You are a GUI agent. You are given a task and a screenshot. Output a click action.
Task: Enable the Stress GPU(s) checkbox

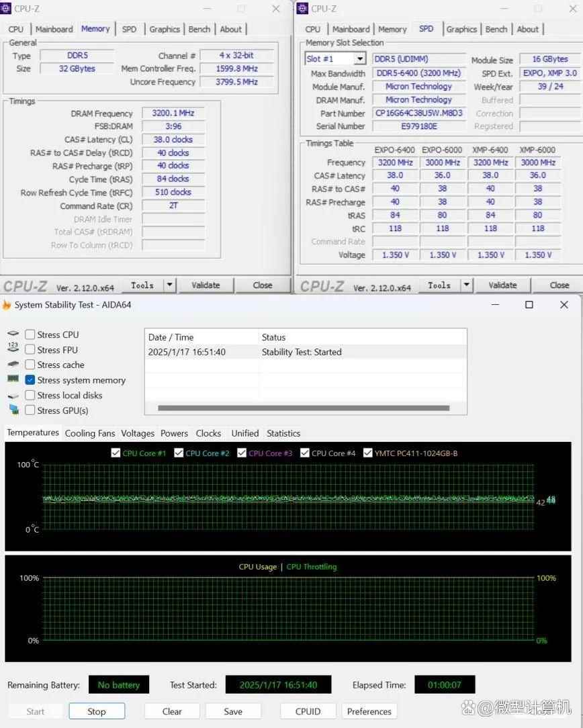click(30, 410)
